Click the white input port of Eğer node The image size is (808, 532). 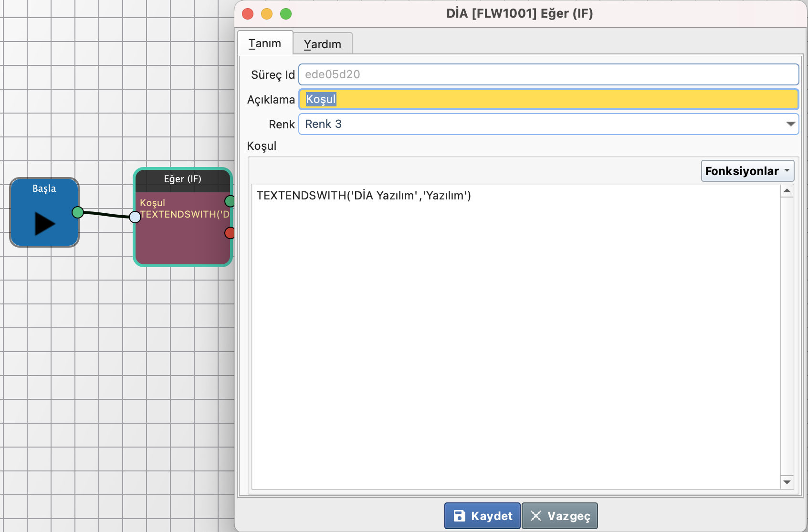coord(135,217)
